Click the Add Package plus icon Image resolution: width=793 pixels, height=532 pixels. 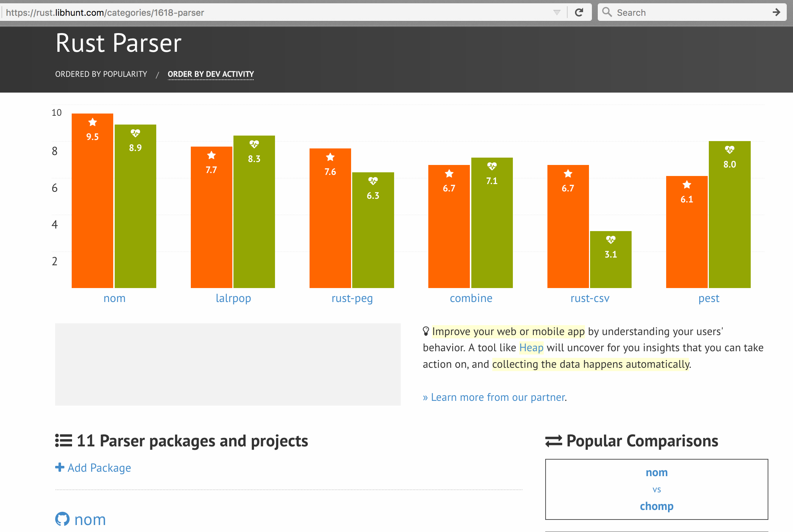click(x=60, y=467)
